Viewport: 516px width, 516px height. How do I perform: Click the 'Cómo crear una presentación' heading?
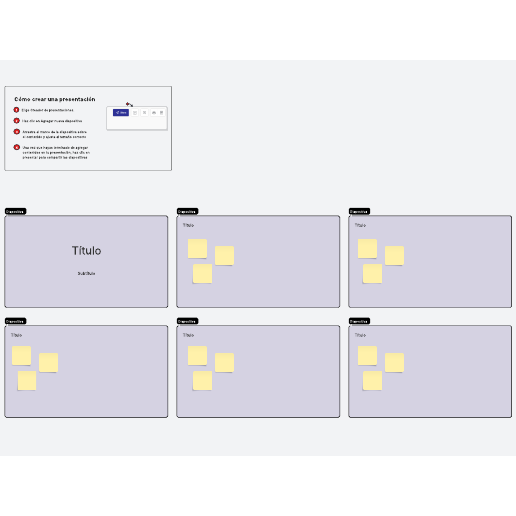pyautogui.click(x=55, y=99)
